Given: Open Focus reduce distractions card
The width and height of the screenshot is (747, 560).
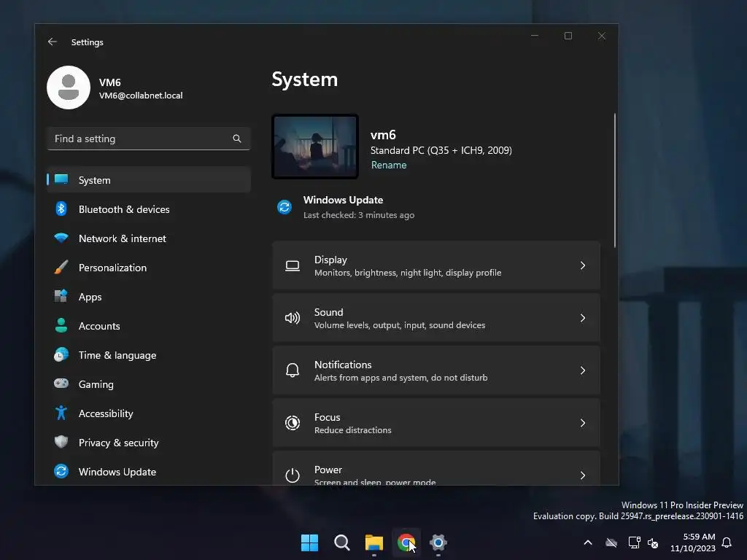Looking at the screenshot, I should point(436,423).
